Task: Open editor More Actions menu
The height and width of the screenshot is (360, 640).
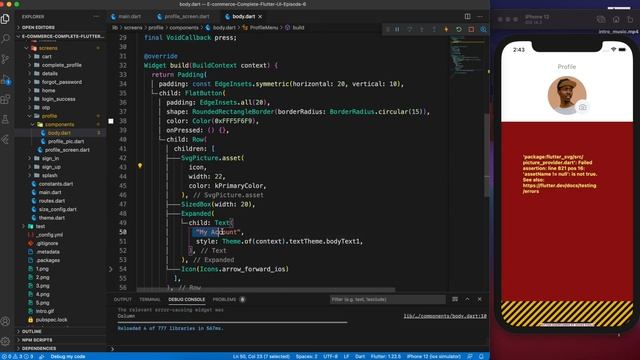Action: 480,16
